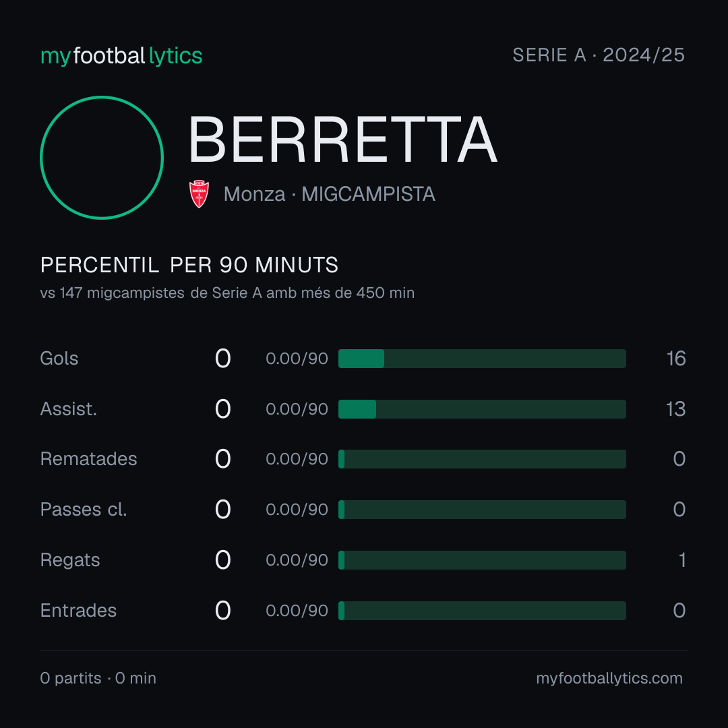Click the Passes cl. percentile bar

pos(482,510)
